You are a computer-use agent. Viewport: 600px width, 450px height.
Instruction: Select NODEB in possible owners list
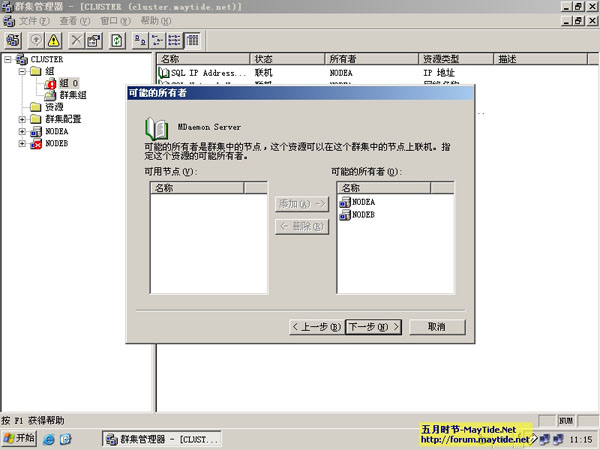tap(363, 215)
